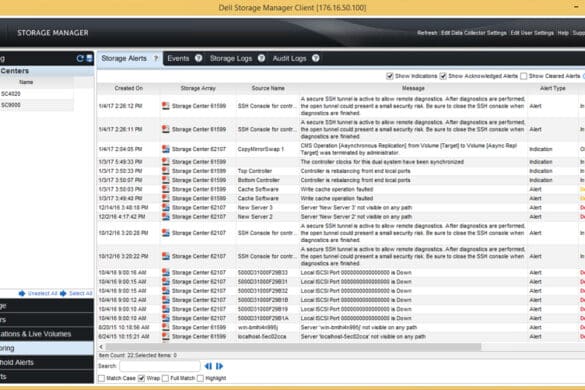
Task: Click storage array icon in 5000D31000F29B33 row
Action: pos(166,272)
